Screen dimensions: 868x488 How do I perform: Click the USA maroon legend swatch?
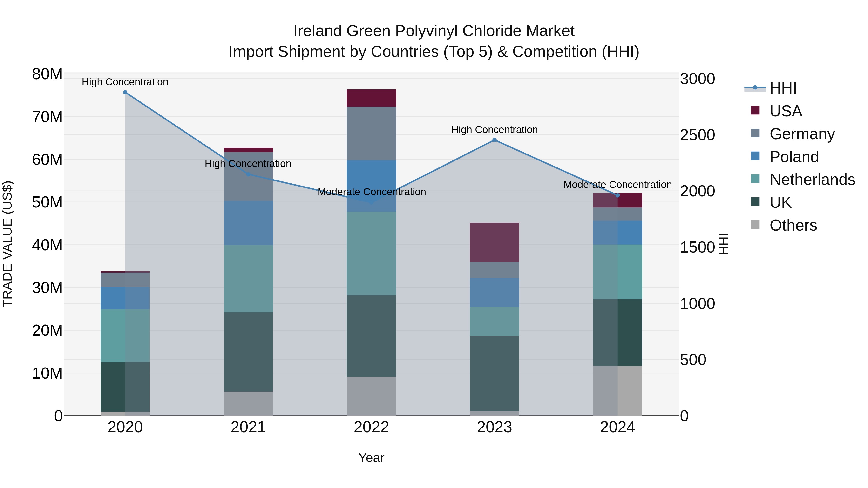click(x=755, y=110)
